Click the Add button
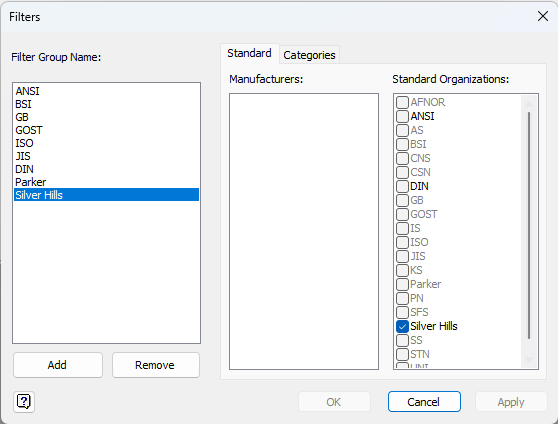 click(x=58, y=365)
